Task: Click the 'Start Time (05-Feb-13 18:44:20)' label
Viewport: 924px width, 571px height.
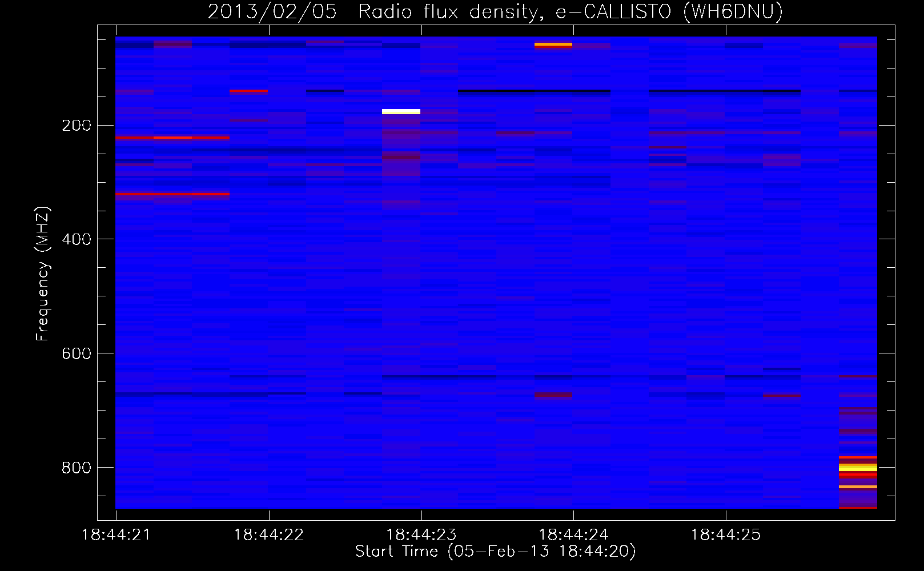Action: [x=495, y=552]
